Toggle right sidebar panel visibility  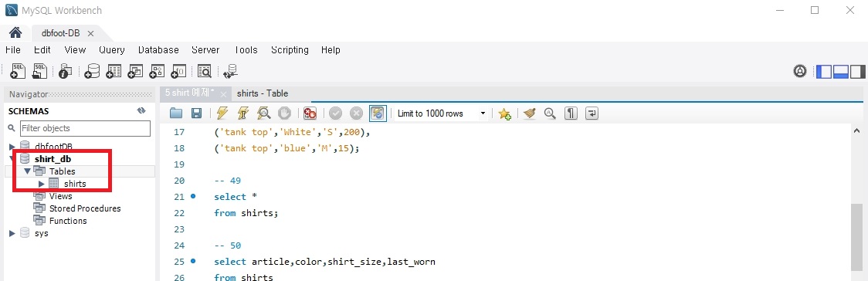pos(857,71)
